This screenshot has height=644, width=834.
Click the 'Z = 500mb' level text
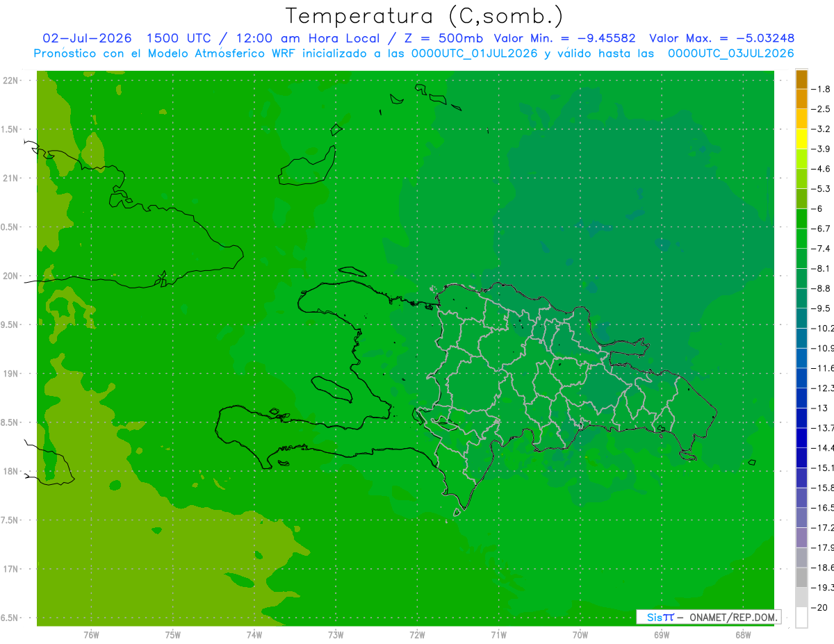(443, 38)
